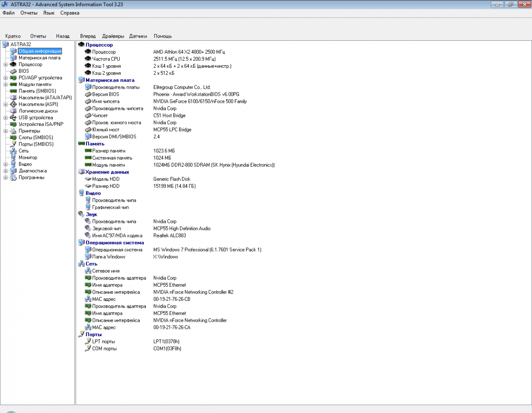Click the LPT1(0378h) port value
Viewport: 532px width, 413px height.
tap(166, 342)
